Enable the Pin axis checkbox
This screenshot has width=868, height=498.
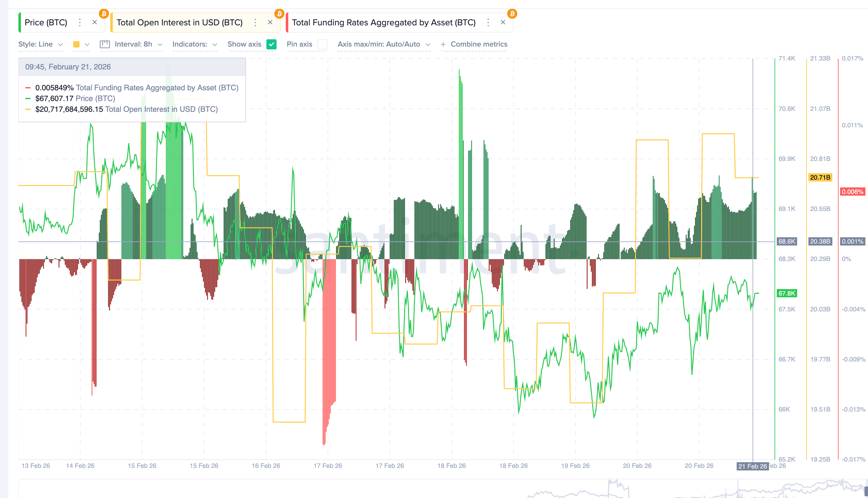(322, 44)
